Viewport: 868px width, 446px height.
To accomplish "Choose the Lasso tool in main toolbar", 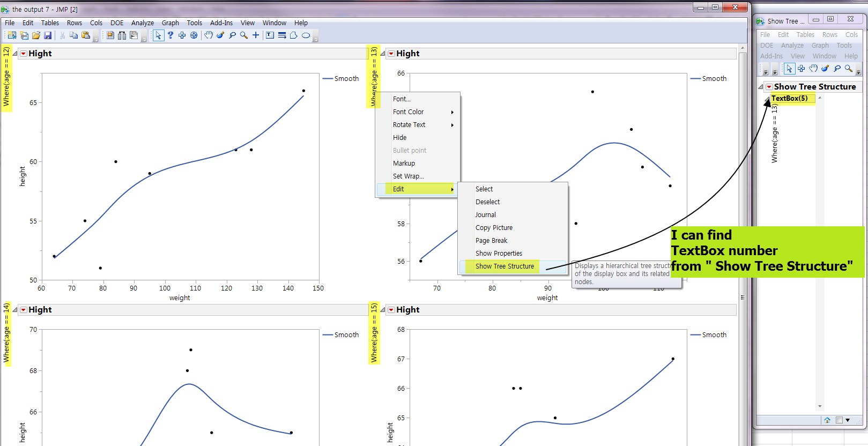I will pyautogui.click(x=232, y=35).
